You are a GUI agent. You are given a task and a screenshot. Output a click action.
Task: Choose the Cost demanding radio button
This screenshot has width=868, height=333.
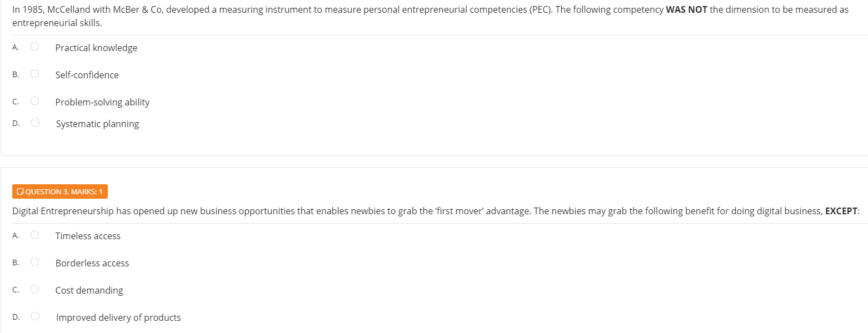34,289
